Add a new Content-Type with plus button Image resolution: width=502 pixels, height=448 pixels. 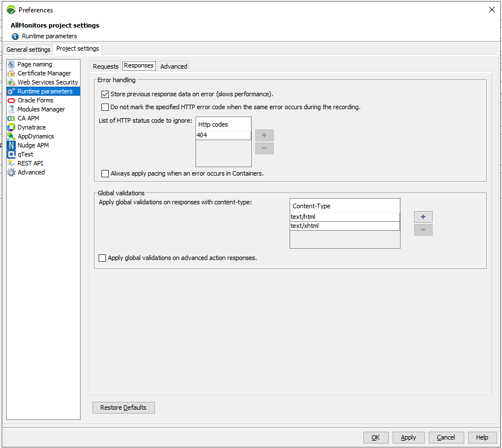[423, 217]
